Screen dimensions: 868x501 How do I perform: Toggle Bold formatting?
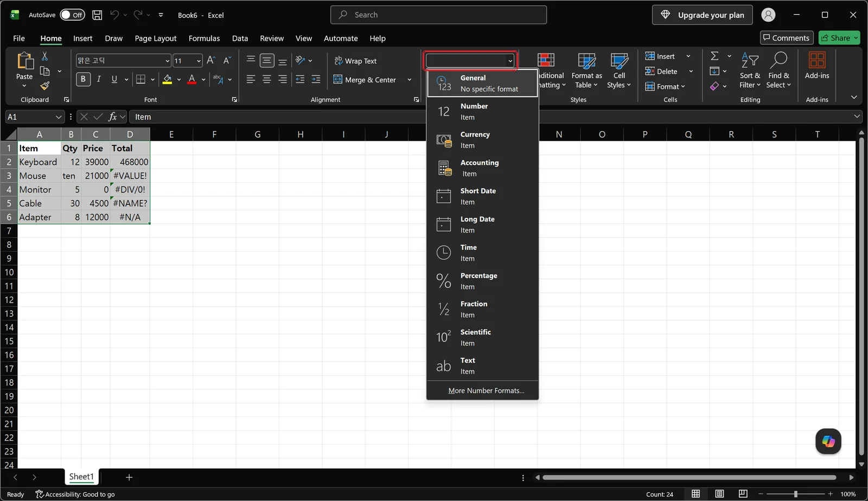point(83,79)
